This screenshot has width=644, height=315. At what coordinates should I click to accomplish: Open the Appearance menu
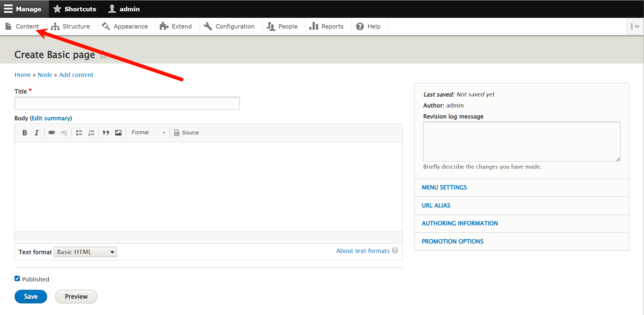(x=127, y=26)
